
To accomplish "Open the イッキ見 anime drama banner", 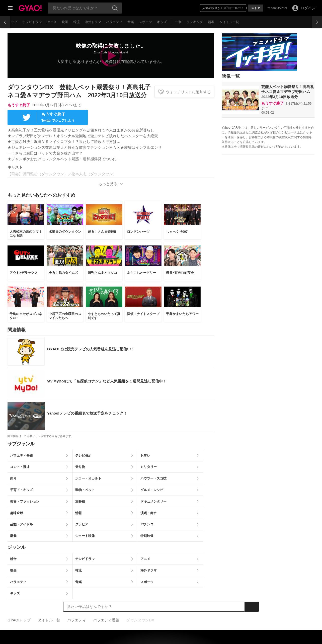I will pyautogui.click(x=259, y=52).
